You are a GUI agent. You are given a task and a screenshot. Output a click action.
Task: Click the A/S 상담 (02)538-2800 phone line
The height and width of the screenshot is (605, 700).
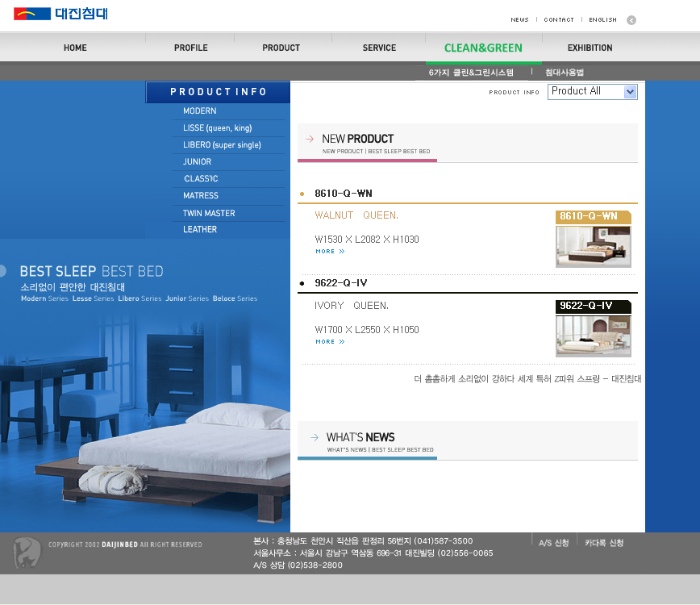[298, 565]
